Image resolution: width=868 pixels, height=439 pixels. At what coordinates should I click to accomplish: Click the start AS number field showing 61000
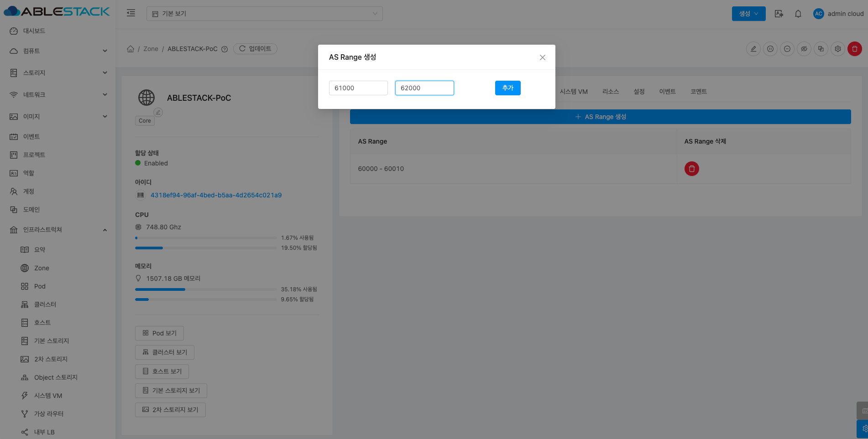click(358, 88)
